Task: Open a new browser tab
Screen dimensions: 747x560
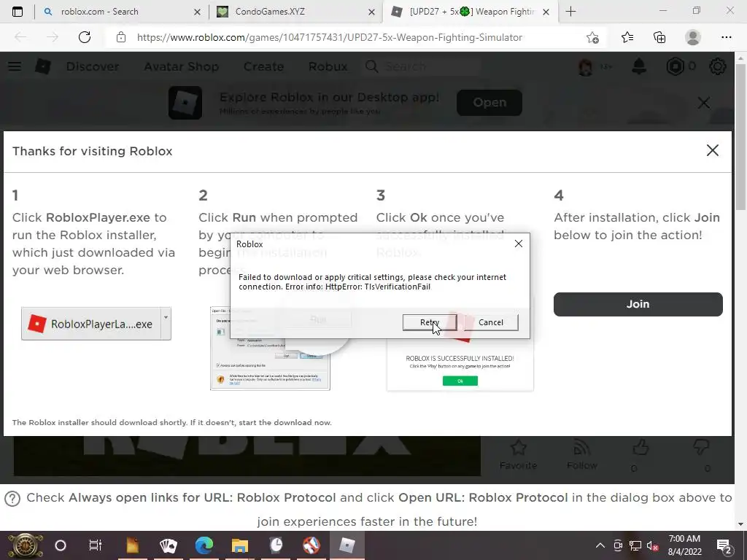Action: point(570,12)
